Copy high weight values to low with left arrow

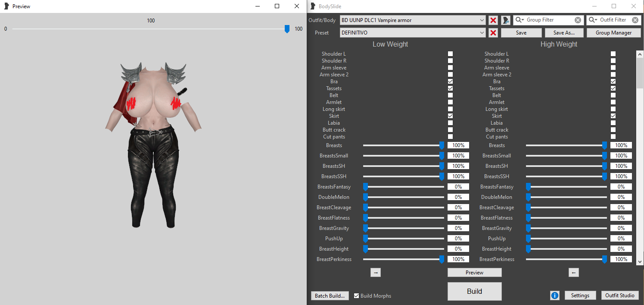coord(573,273)
